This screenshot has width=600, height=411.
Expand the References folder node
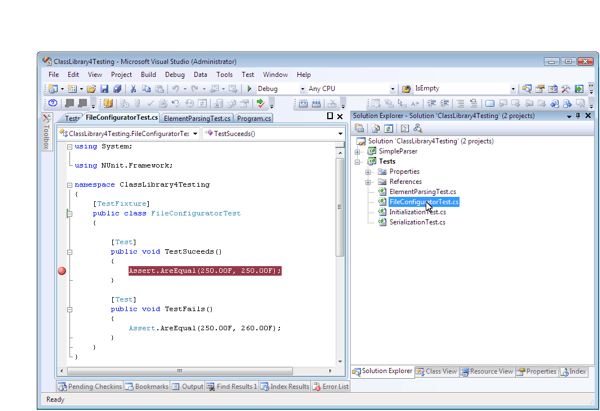click(368, 182)
